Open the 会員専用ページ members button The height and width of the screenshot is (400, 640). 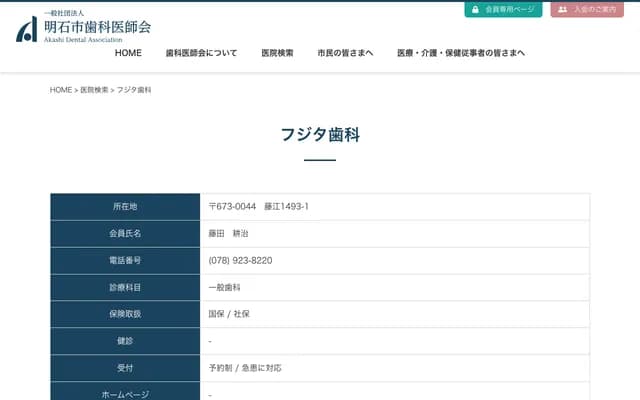503,9
